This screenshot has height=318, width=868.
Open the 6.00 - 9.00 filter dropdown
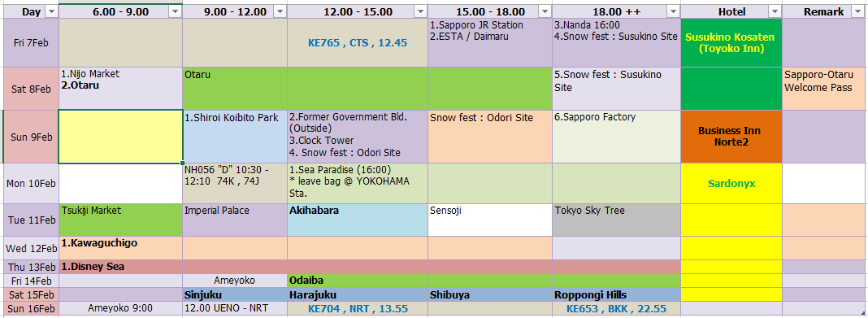click(176, 11)
